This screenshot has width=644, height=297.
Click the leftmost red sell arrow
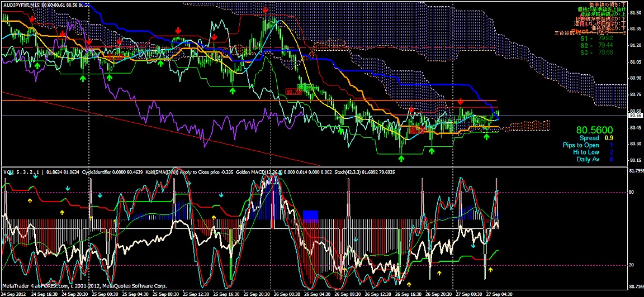(x=32, y=19)
